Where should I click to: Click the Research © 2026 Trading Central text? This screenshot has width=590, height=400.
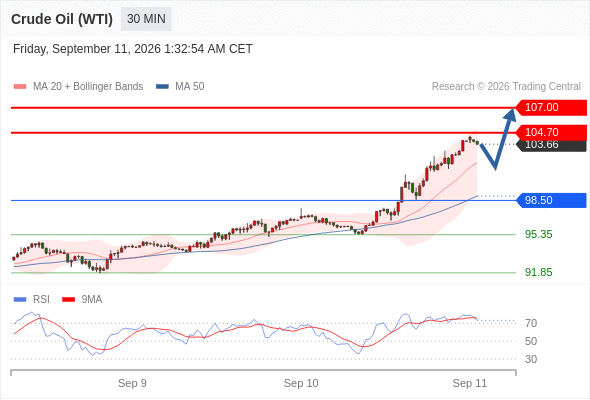coord(506,87)
